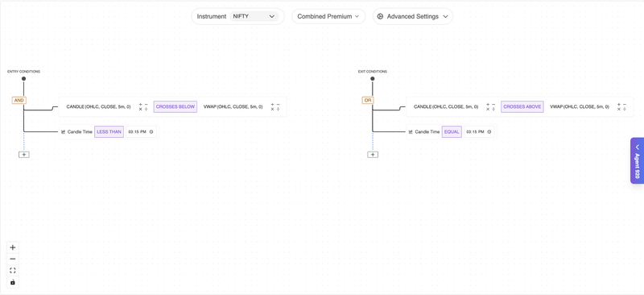The height and width of the screenshot is (295, 644).
Task: Click the minus operator after the entry CANDLE operand
Action: tap(147, 105)
